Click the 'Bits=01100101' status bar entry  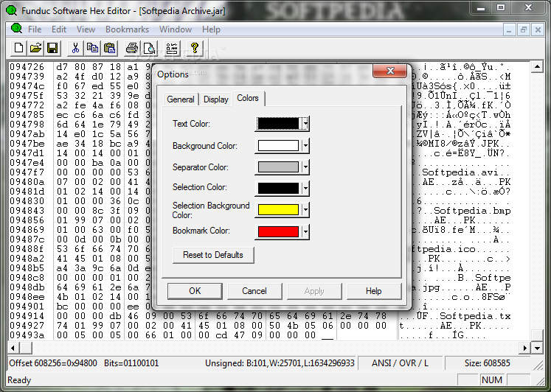click(131, 363)
